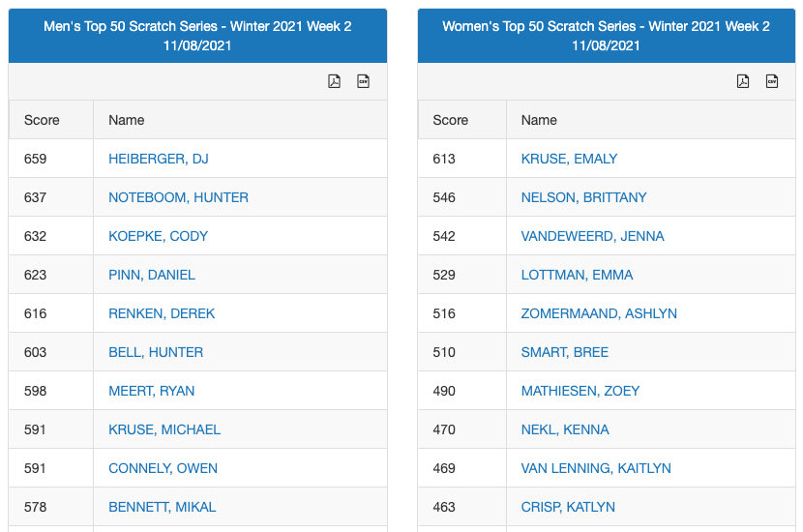View VANDEWEERD, JENNA bowler details
This screenshot has width=803, height=532.
tap(592, 236)
